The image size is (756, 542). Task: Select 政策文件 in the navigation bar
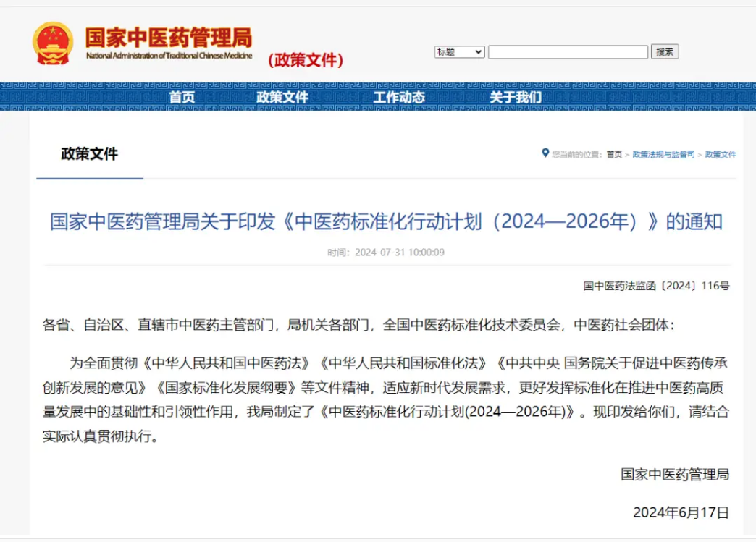point(282,97)
